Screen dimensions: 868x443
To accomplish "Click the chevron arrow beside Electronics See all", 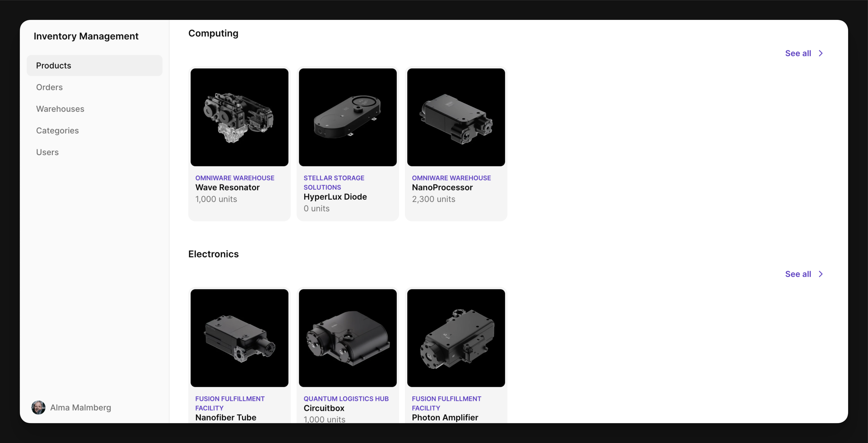I will click(821, 274).
